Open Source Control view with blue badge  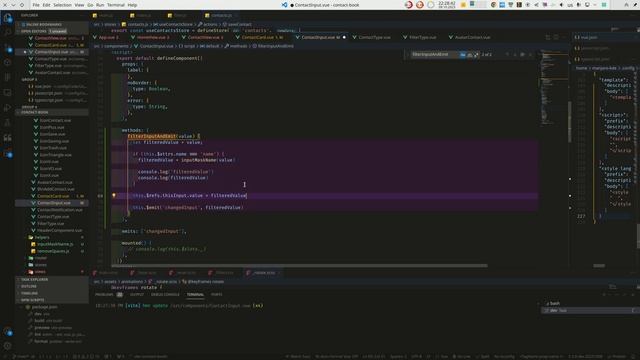(x=7, y=48)
